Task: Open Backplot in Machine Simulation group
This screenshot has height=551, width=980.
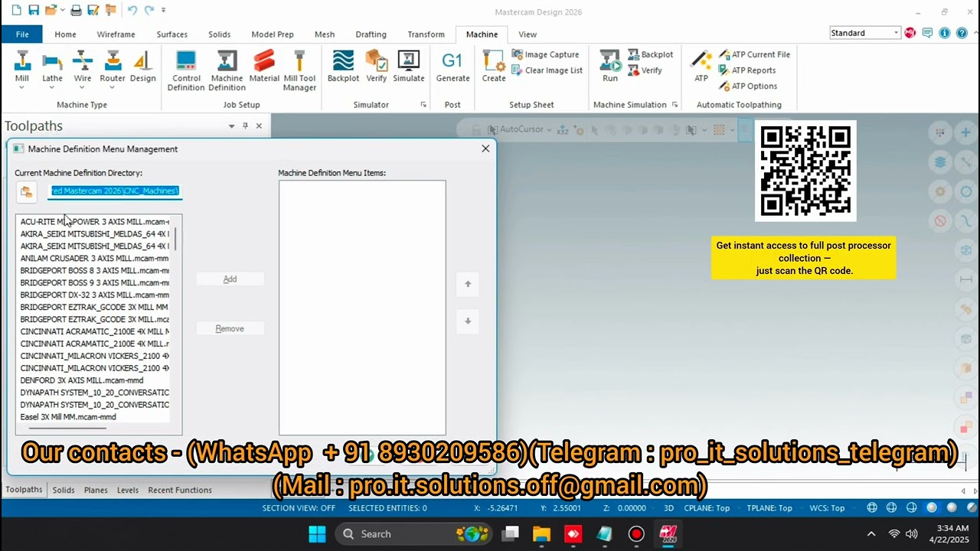Action: [651, 54]
